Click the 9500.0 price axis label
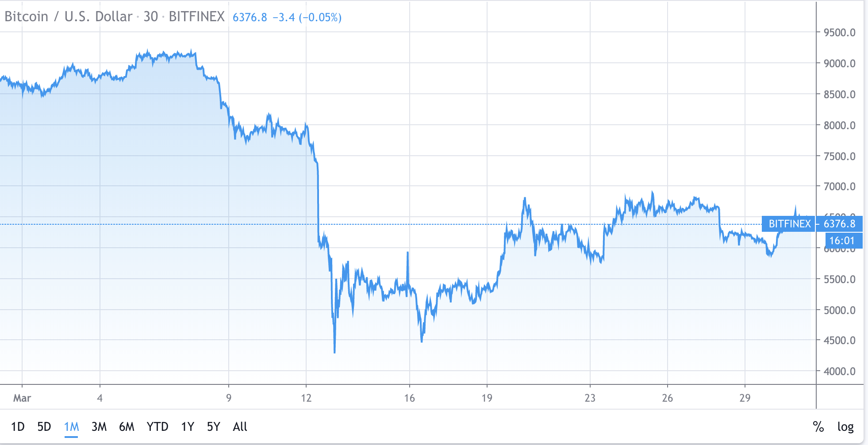Viewport: 868px width, 445px height. click(839, 33)
